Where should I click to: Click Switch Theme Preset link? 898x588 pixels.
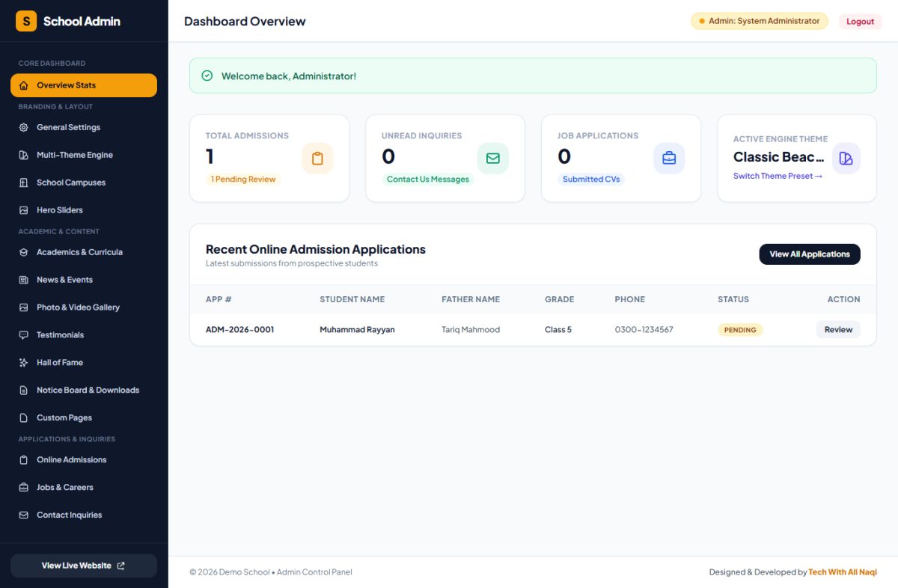[x=778, y=177]
